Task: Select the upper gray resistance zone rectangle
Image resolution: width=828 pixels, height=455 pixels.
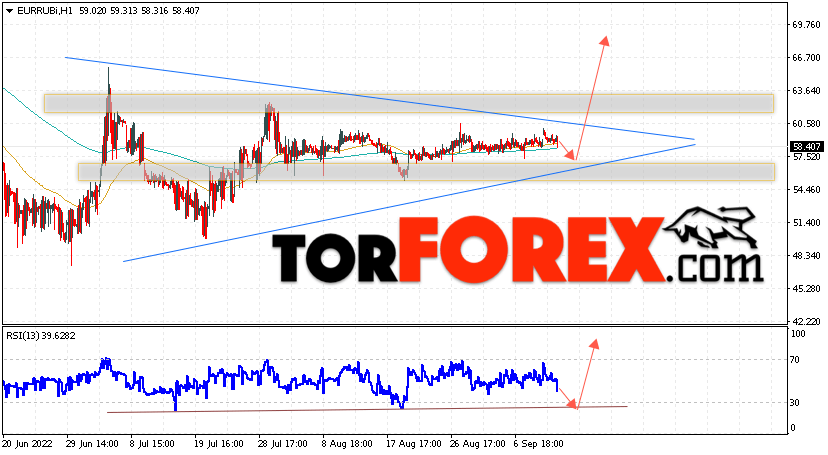Action: (409, 103)
